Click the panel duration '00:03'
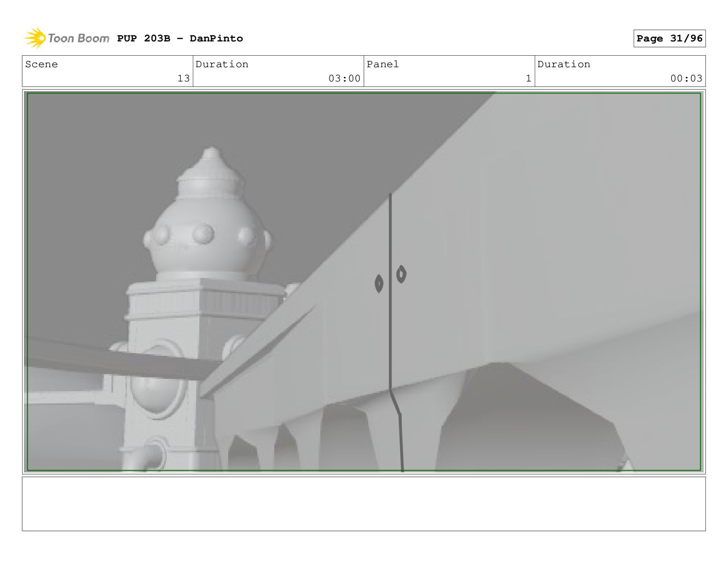This screenshot has height=564, width=728. click(x=686, y=78)
